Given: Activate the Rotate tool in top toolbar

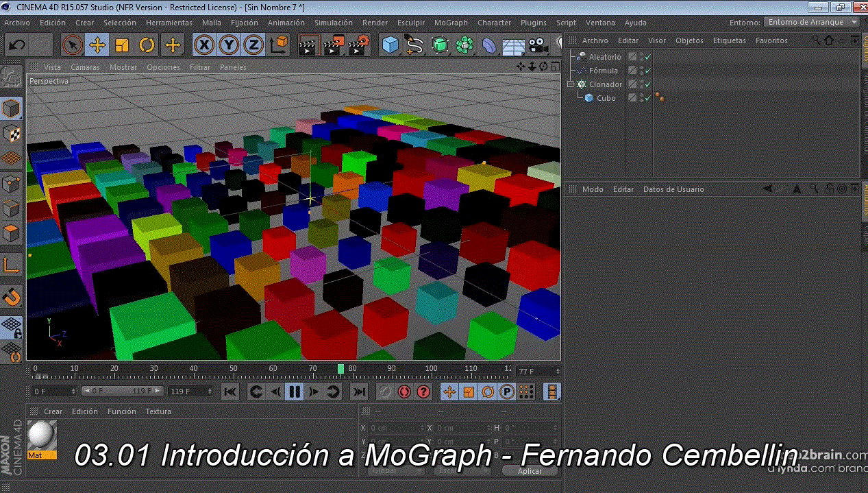Looking at the screenshot, I should click(x=147, y=45).
